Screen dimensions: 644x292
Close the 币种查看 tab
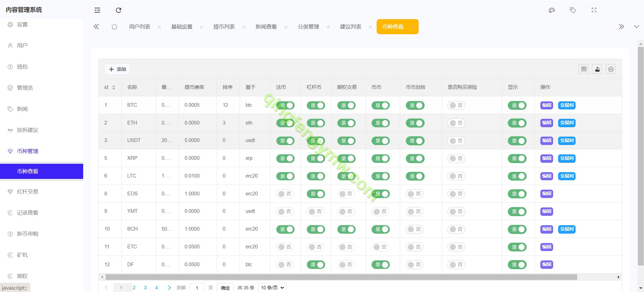point(413,27)
